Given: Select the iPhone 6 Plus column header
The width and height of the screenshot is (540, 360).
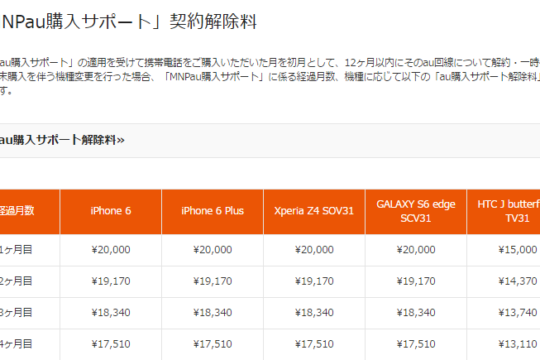Looking at the screenshot, I should point(212,211).
